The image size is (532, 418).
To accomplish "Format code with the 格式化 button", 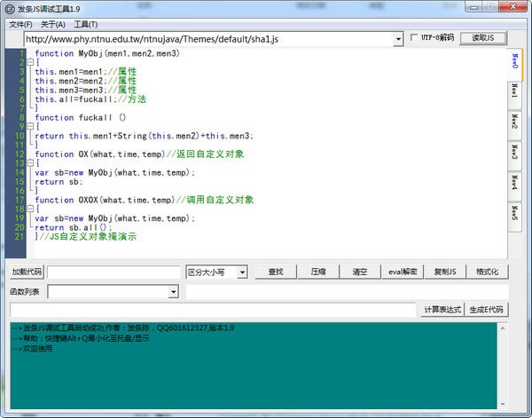I will pyautogui.click(x=487, y=272).
